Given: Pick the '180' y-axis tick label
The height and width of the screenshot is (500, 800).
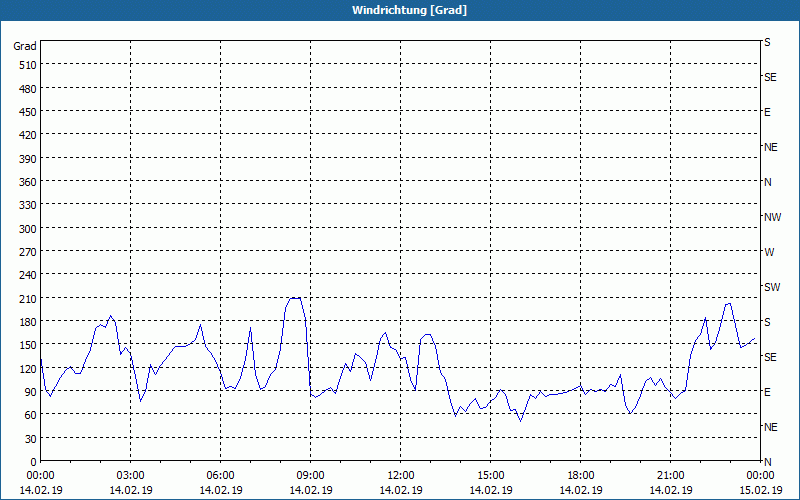Looking at the screenshot, I should coord(28,322).
